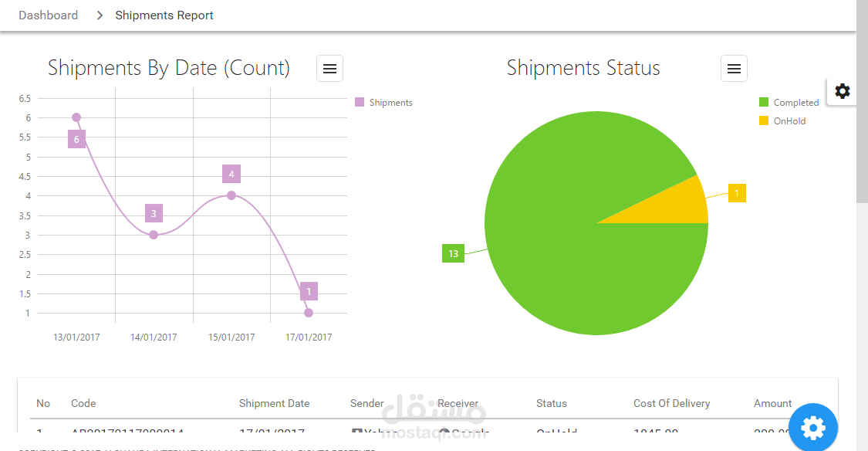Open the floating blue gear button

click(813, 427)
